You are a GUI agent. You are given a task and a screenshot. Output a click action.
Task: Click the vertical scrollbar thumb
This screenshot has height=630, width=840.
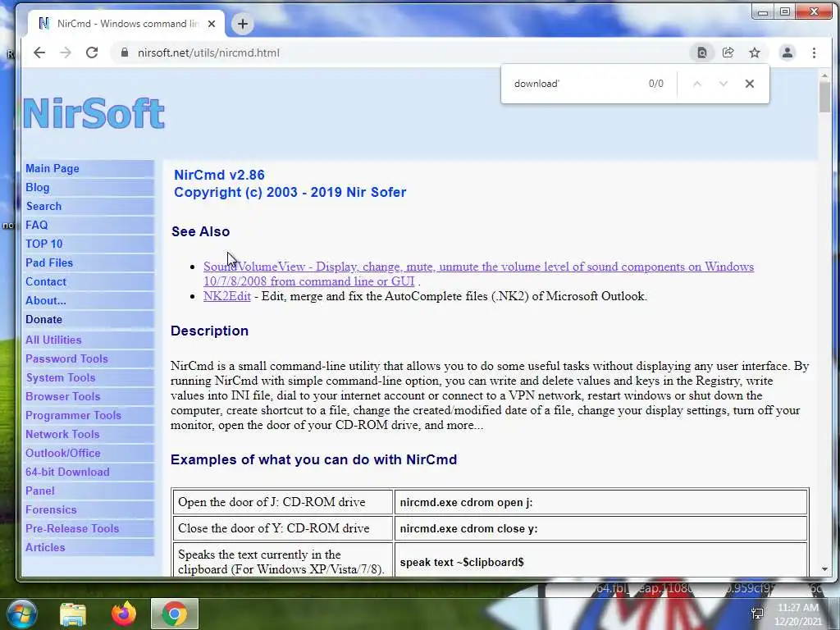(x=824, y=98)
